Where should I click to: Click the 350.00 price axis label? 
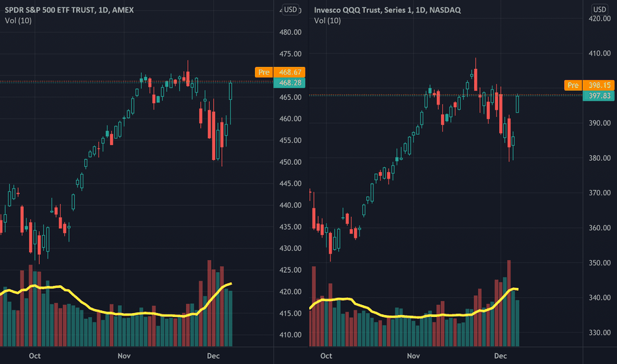[x=600, y=263]
